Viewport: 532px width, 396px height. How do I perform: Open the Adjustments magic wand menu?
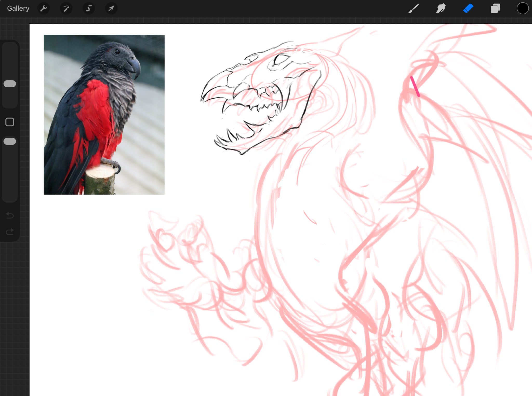[66, 9]
